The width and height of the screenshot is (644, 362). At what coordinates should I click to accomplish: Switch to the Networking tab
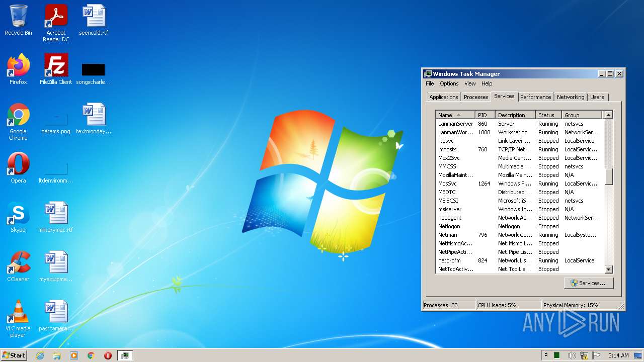click(x=571, y=97)
